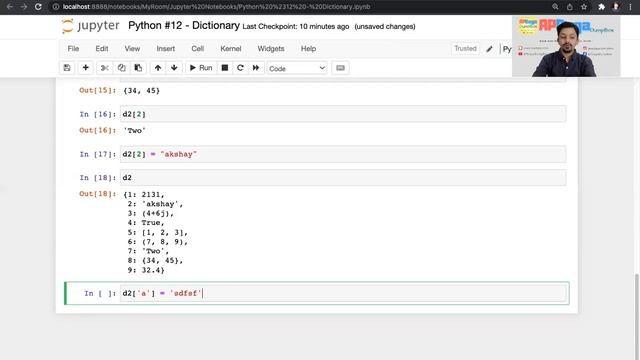The image size is (640, 360).
Task: Click into cell In [17] with akshay assignment
Action: coord(343,154)
